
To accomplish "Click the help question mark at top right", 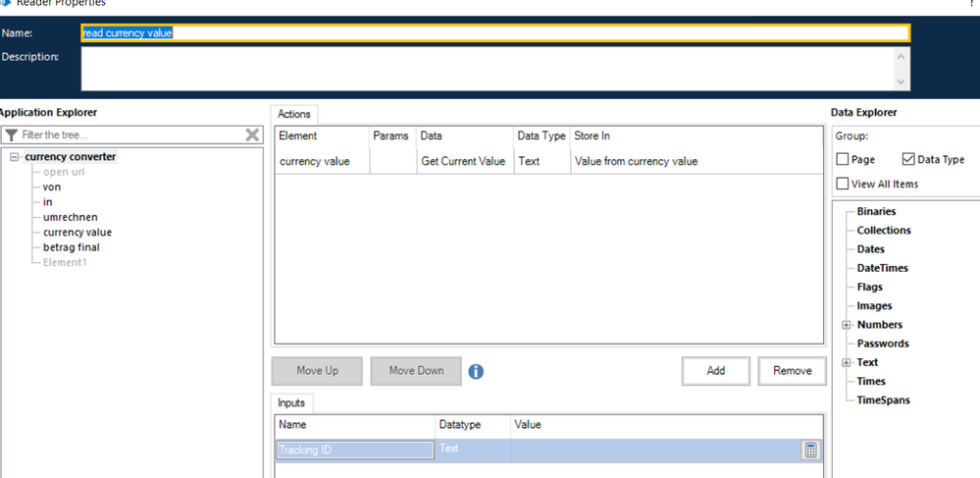I will 971,5.
